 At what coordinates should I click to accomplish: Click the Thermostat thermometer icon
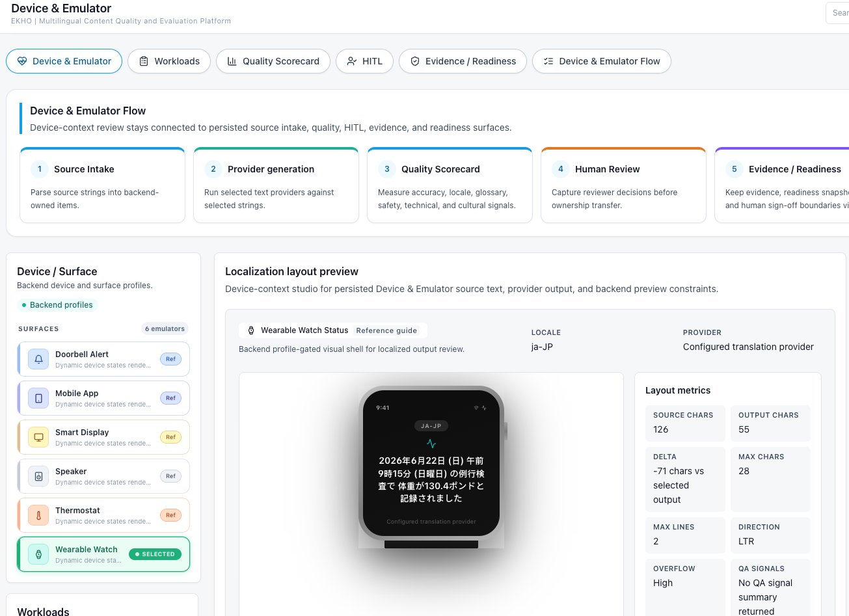[38, 515]
